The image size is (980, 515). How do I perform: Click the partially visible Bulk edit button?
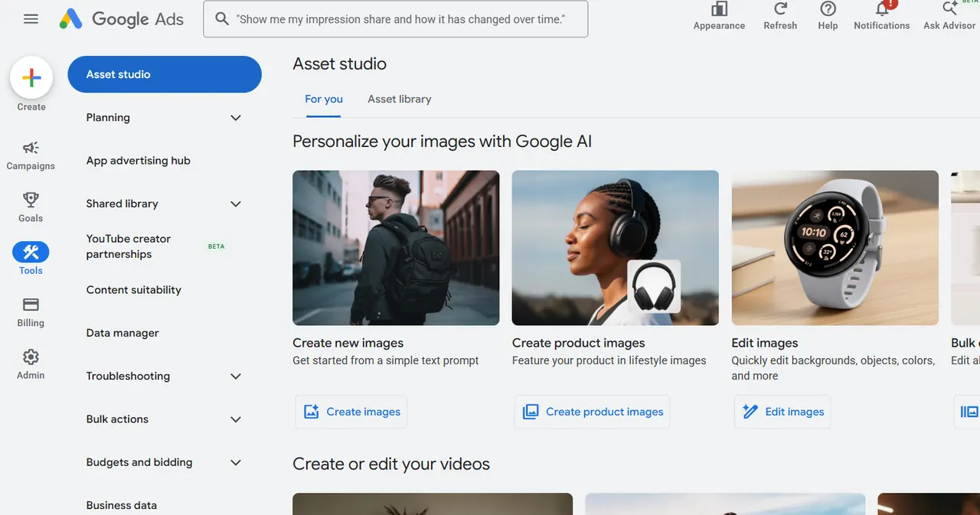pos(967,412)
